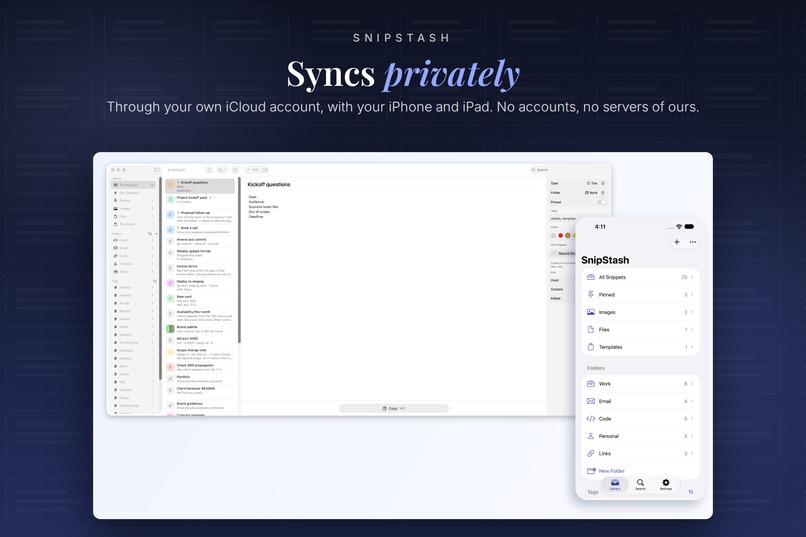
Task: Tap the Files document icon on iPhone
Action: pyautogui.click(x=591, y=329)
